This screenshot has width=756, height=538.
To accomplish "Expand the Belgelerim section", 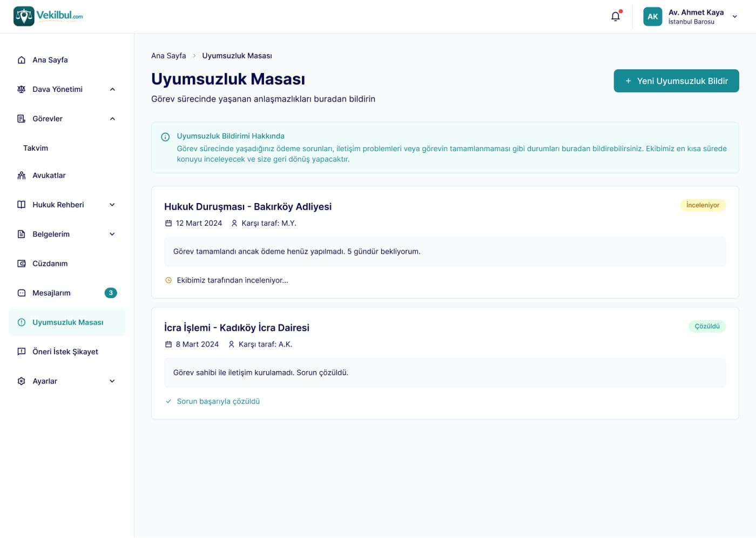I will point(112,234).
